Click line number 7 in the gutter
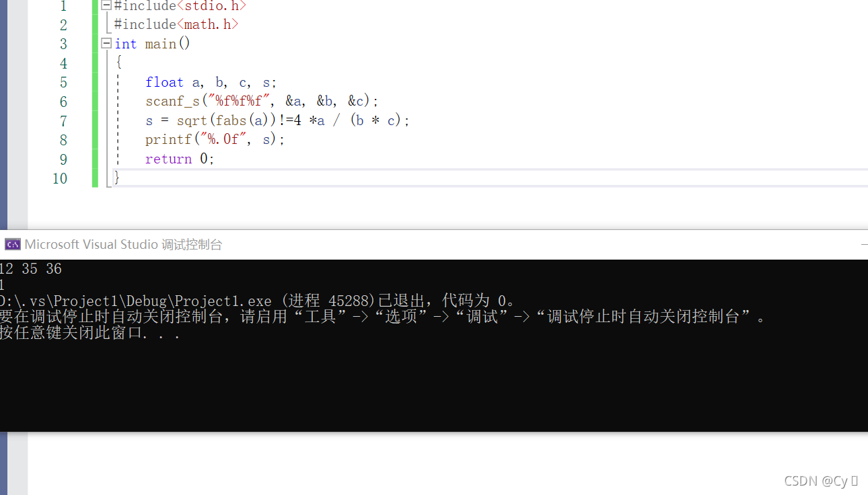Viewport: 868px width, 495px height. pos(63,121)
